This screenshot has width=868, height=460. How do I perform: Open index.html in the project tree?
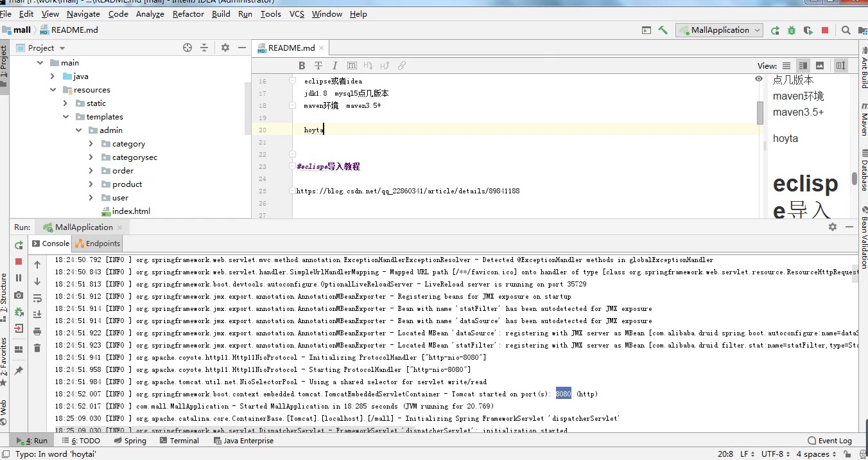click(131, 211)
